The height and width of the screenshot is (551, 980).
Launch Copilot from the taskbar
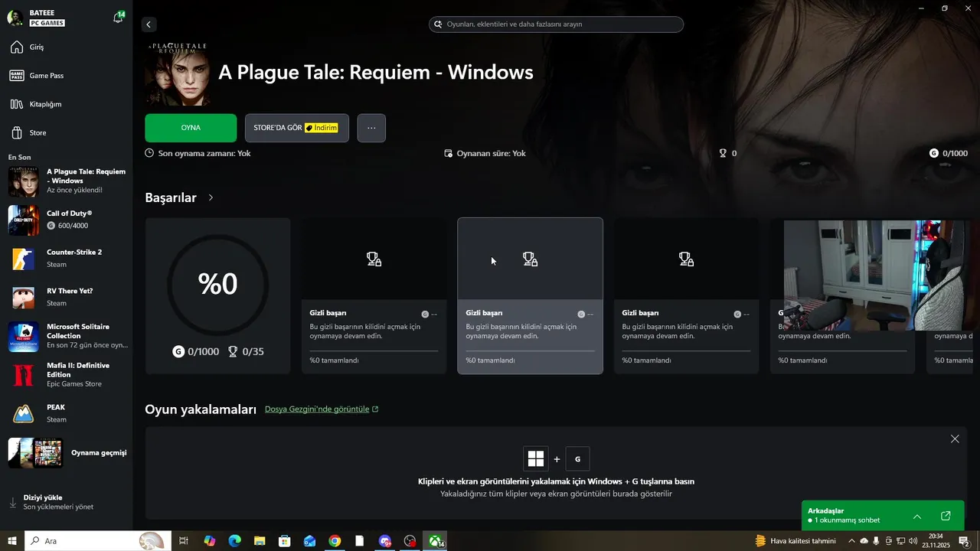point(209,541)
